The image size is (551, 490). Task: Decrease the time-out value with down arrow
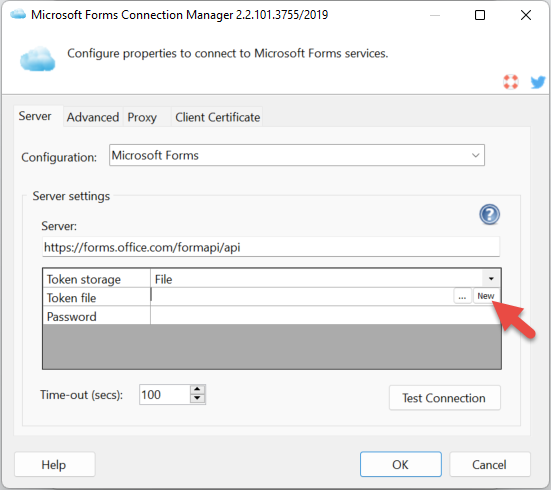click(197, 399)
